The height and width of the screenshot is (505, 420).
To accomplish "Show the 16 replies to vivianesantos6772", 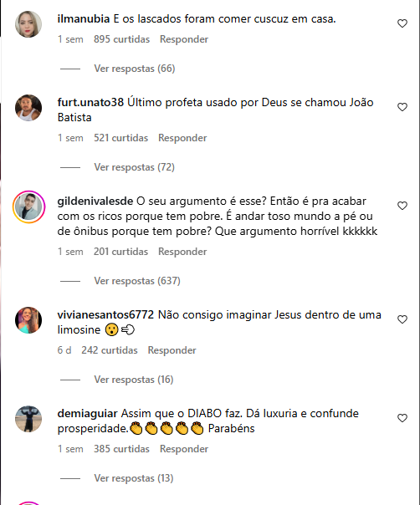I will [x=133, y=380].
